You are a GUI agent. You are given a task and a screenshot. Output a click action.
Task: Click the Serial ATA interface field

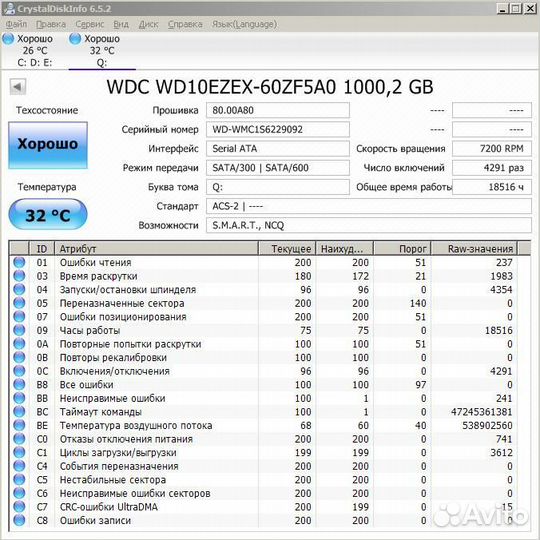(x=278, y=148)
